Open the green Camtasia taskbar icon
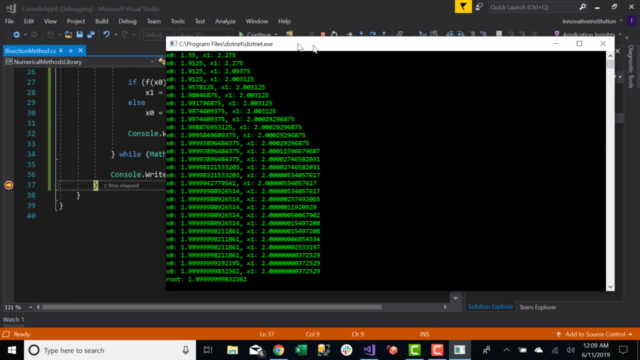 415,350
